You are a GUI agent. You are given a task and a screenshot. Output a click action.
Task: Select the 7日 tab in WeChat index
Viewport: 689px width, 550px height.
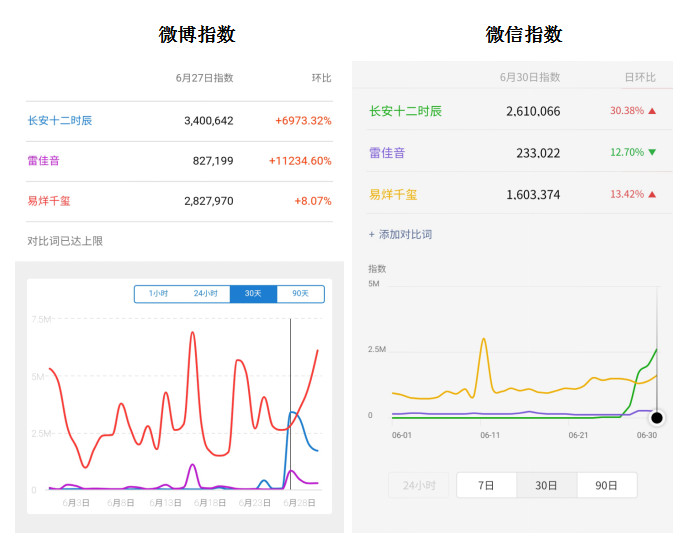click(x=486, y=485)
